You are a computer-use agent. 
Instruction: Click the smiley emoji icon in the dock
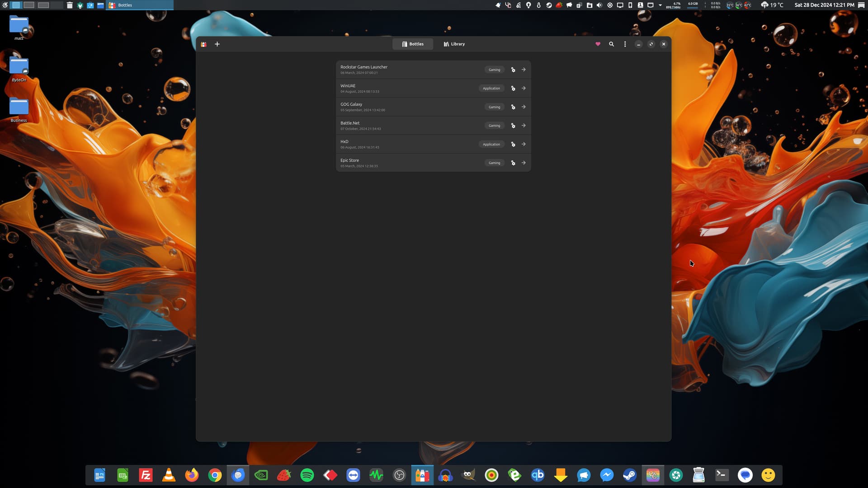click(x=768, y=475)
